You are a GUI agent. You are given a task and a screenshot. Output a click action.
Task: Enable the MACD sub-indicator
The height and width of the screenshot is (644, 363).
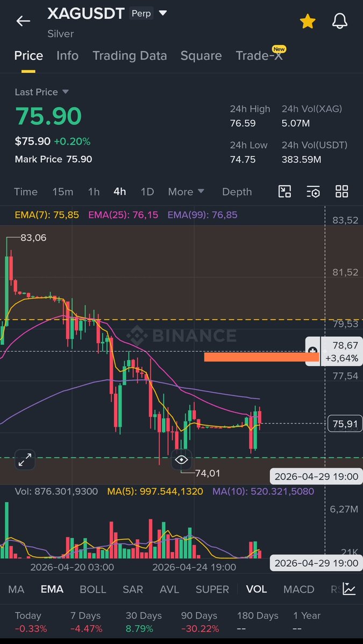coord(299,589)
